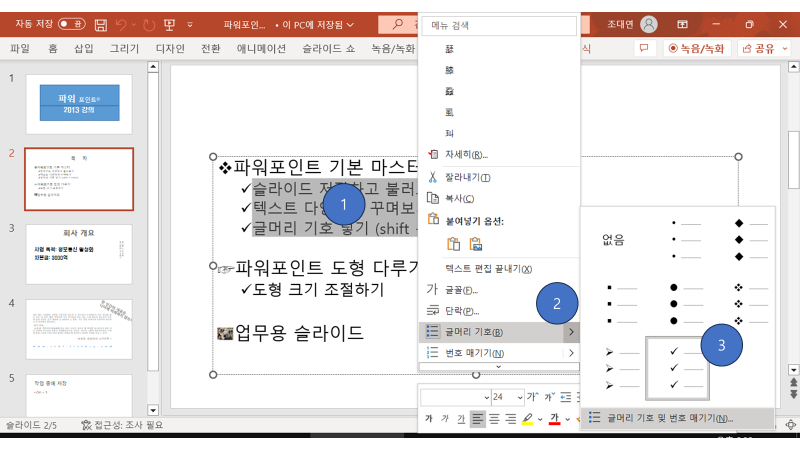The image size is (800, 450).
Task: Switch to the 슬라이드 쇼 tab
Action: 328,48
